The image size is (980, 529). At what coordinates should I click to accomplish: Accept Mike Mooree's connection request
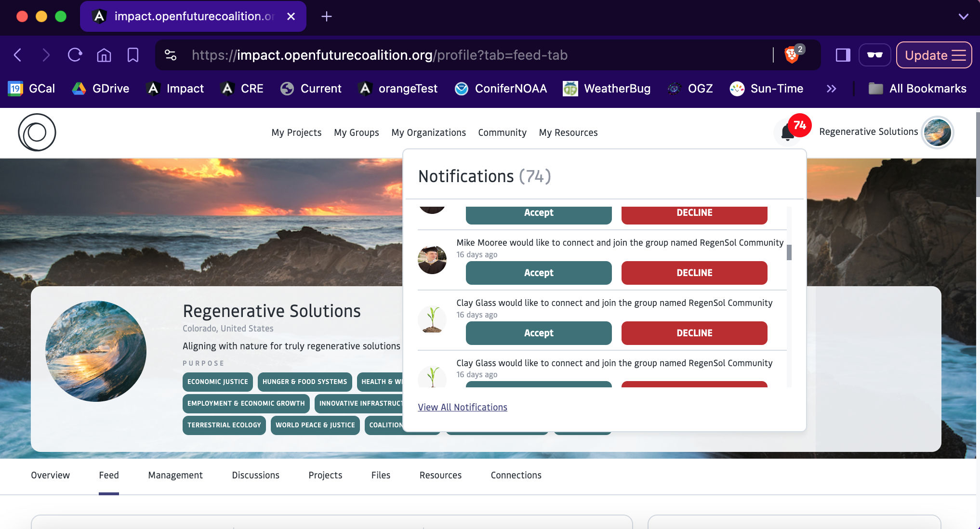point(538,273)
